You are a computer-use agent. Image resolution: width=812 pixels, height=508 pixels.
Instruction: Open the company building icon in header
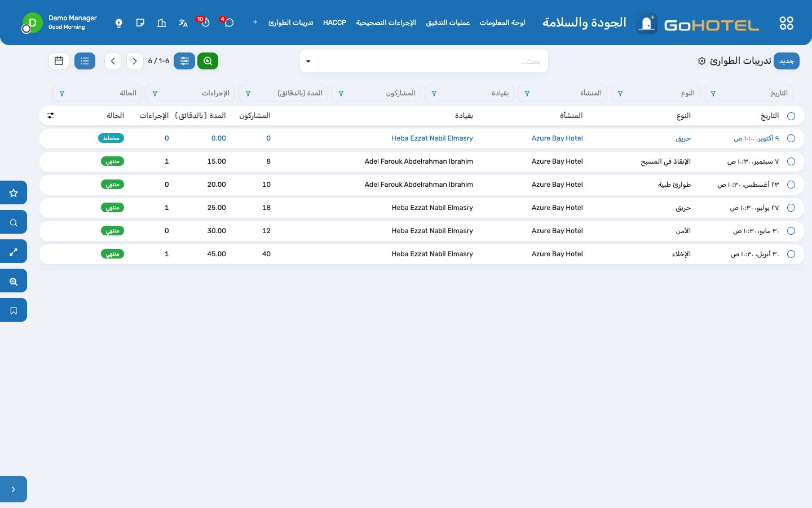(162, 23)
